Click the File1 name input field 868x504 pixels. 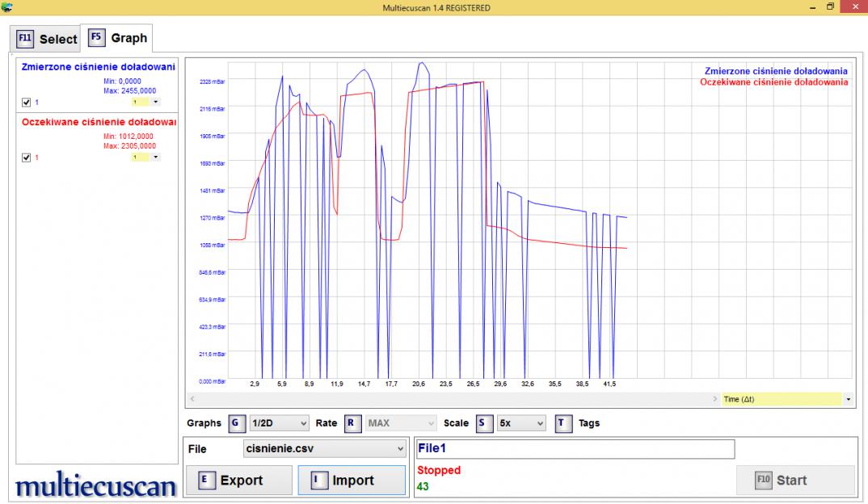tap(575, 449)
